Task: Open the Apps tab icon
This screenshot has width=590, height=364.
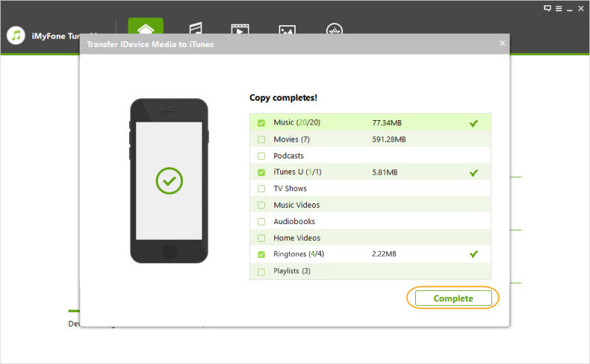Action: pyautogui.click(x=334, y=29)
